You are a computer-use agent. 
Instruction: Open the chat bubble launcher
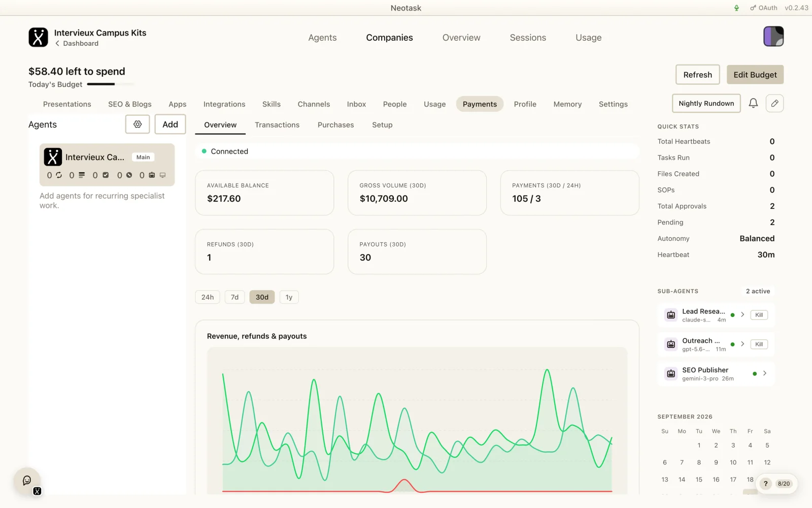point(27,481)
